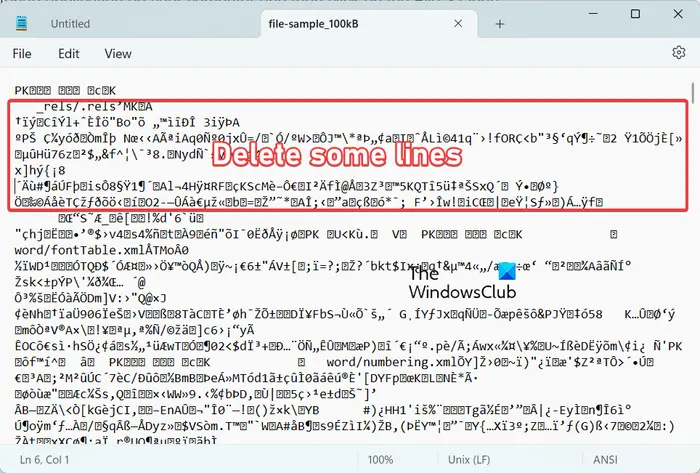Screen dimensions: 700x473
Task: Click the ANSI encoding status
Action: coord(605,460)
